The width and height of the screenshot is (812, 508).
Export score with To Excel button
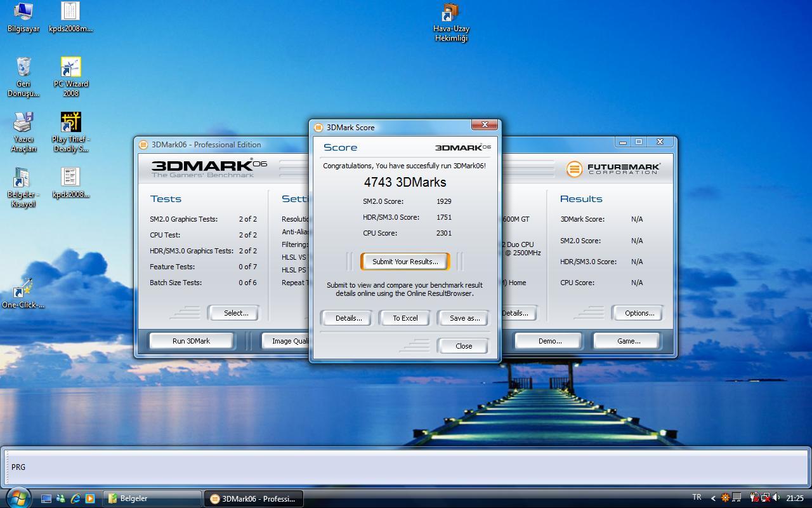tap(405, 318)
